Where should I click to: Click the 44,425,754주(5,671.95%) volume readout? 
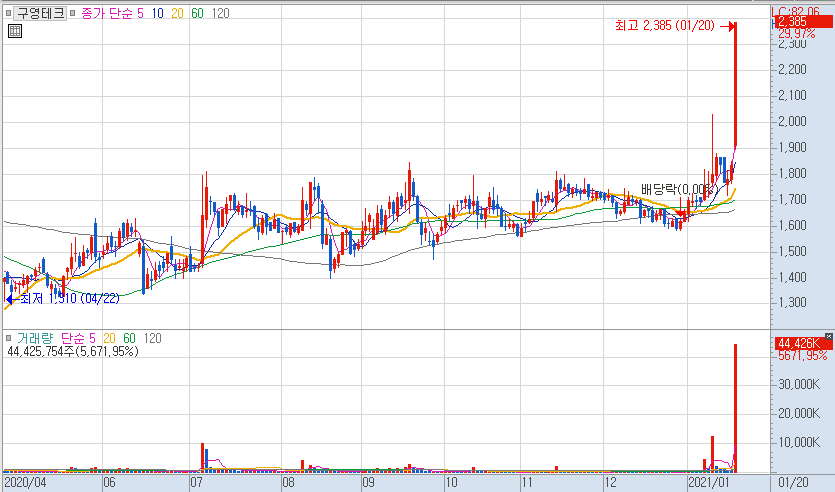click(x=73, y=351)
